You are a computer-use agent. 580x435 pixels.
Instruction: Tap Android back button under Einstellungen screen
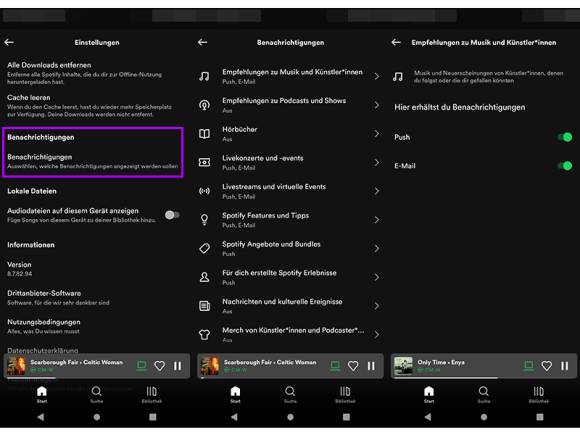tap(41, 417)
